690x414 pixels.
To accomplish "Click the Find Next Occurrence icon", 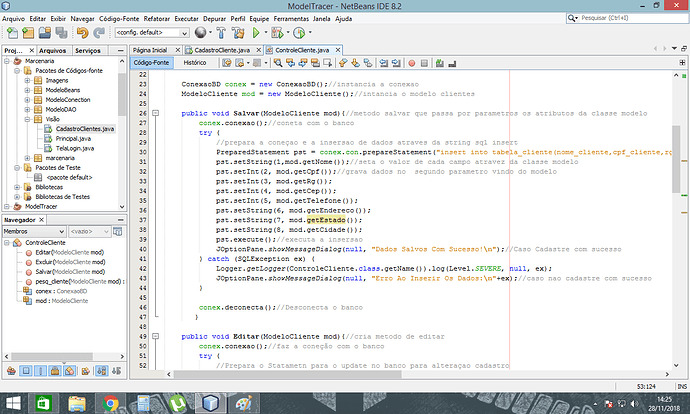I will (x=303, y=63).
